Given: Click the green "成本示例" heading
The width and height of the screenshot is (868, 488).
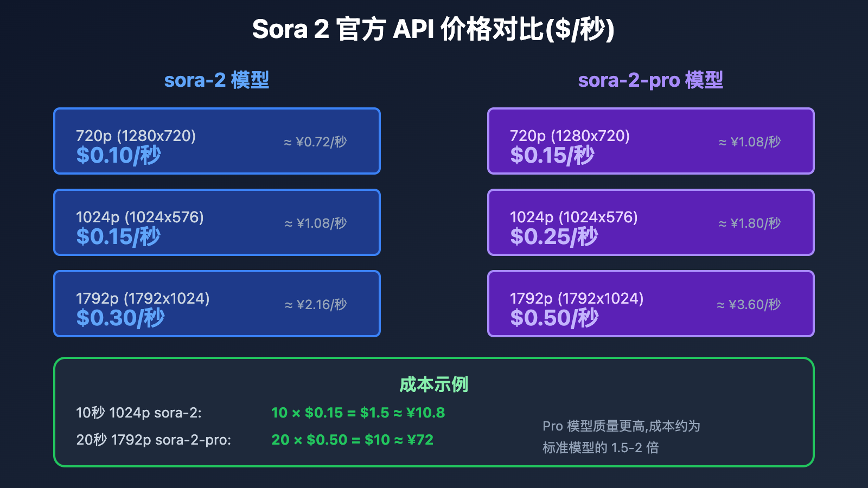Looking at the screenshot, I should [433, 384].
